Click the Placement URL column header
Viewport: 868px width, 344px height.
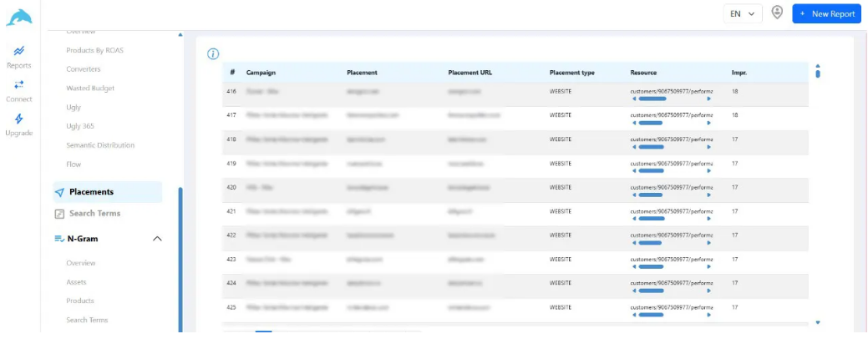click(470, 73)
